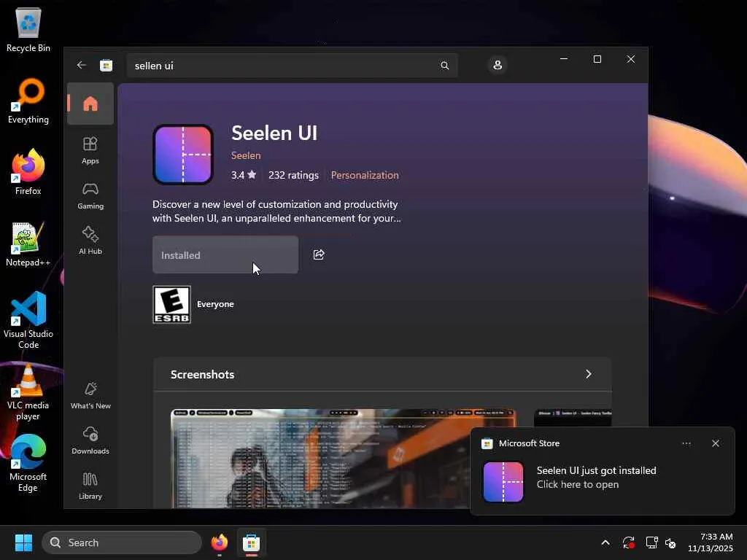Select the Notepad++ desktop shortcut
747x560 pixels.
click(x=28, y=244)
